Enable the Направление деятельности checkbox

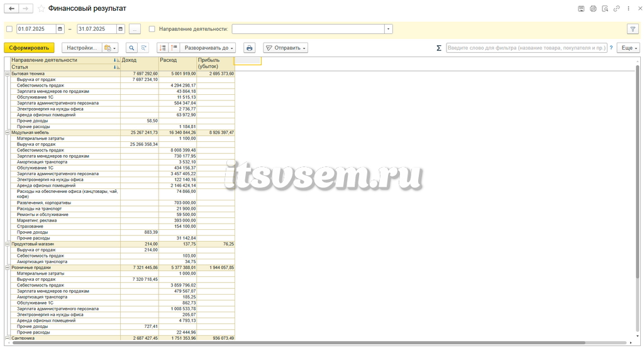tap(152, 29)
